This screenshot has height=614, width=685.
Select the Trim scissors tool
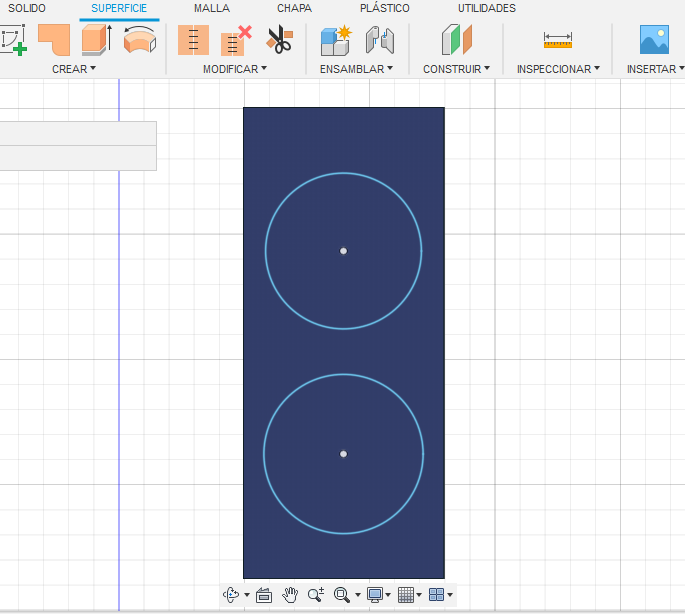pyautogui.click(x=280, y=40)
